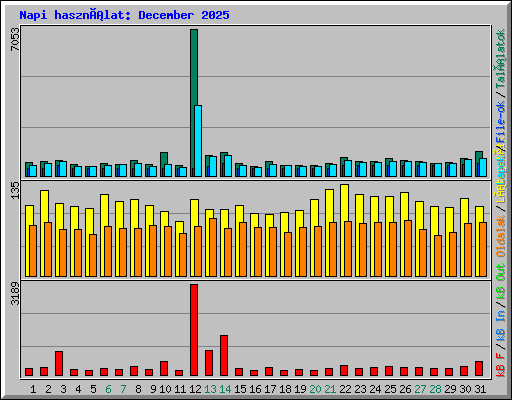Image resolution: width=512 pixels, height=400 pixels.
Task: Click green weekend day label 13
Action: tap(210, 389)
